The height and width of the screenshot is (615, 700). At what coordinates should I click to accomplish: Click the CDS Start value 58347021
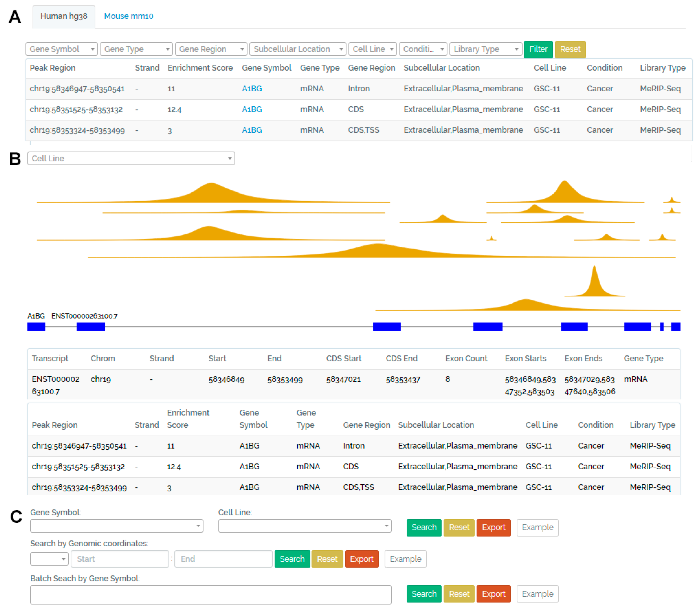343,379
